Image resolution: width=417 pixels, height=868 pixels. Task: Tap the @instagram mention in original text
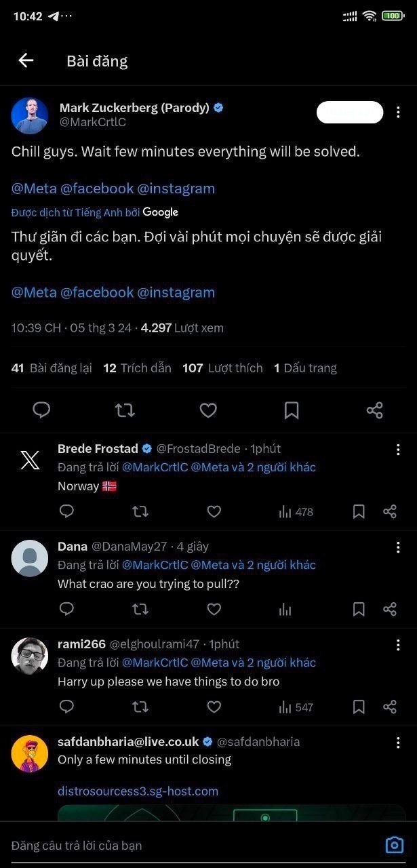[x=176, y=189]
